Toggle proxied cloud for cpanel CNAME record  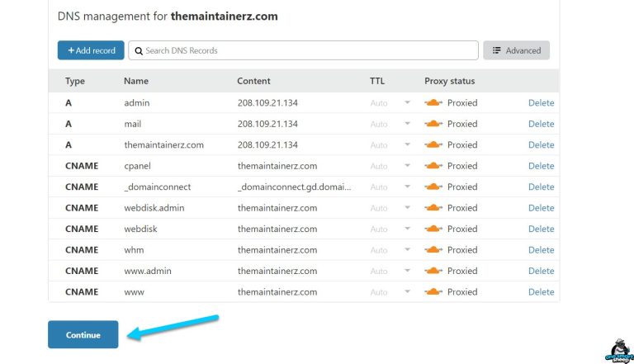tap(433, 166)
